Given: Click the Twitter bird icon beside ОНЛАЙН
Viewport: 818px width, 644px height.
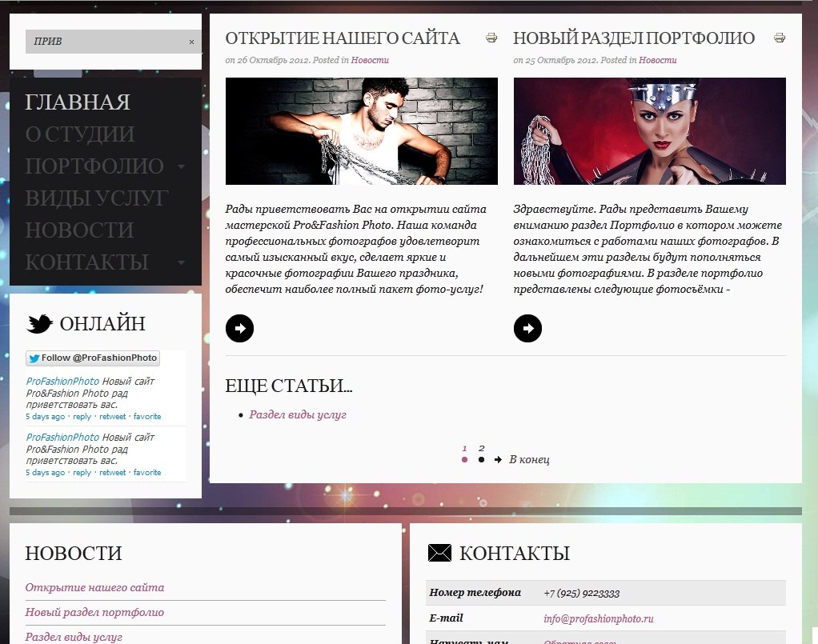Looking at the screenshot, I should click(40, 324).
